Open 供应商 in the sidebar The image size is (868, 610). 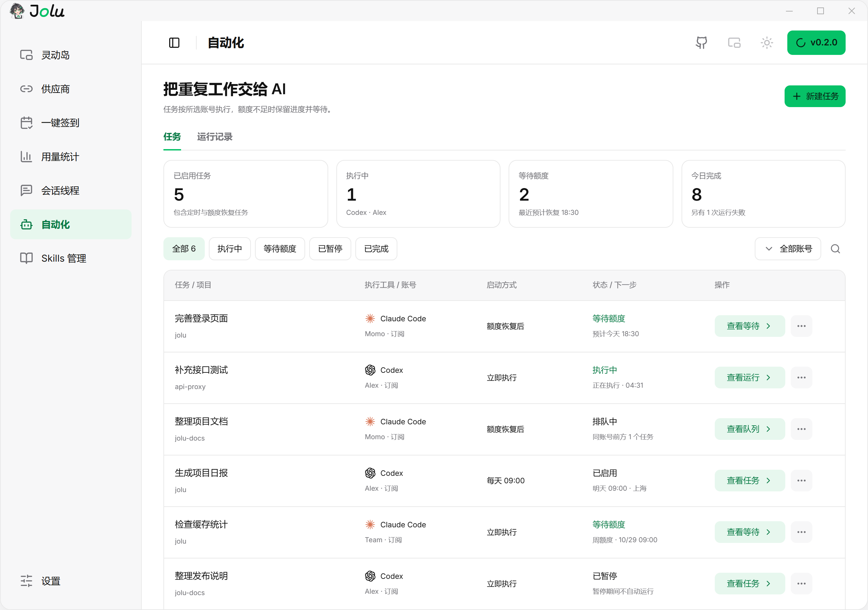pyautogui.click(x=71, y=89)
